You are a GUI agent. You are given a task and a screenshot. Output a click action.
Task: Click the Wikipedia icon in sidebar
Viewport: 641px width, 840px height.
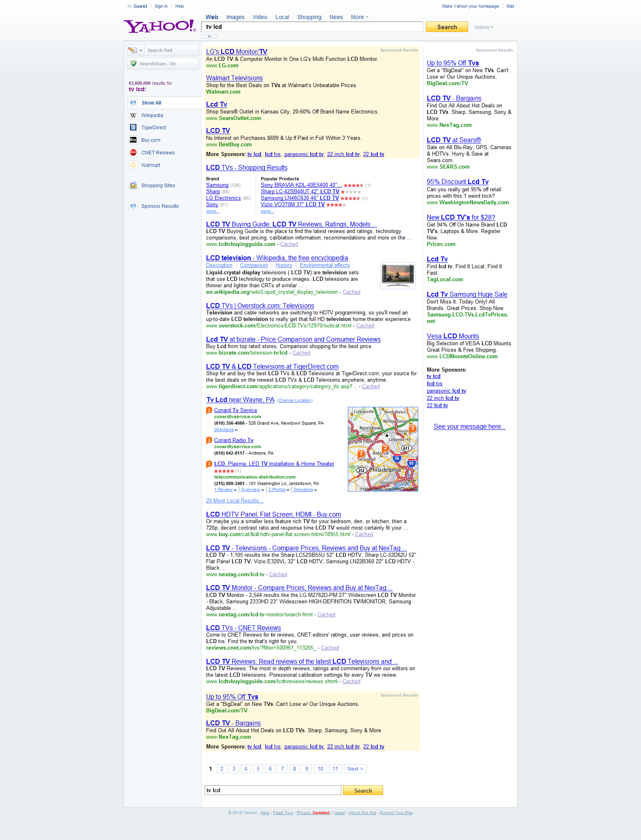[133, 115]
